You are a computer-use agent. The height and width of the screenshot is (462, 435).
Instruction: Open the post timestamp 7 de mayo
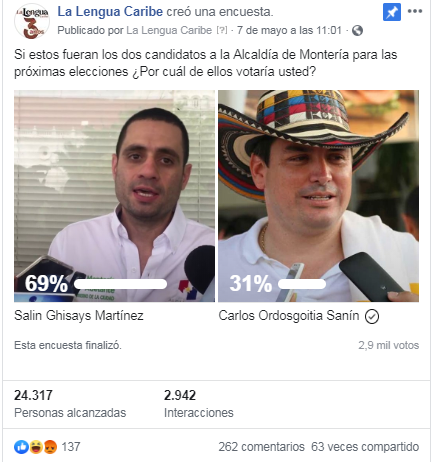[289, 30]
